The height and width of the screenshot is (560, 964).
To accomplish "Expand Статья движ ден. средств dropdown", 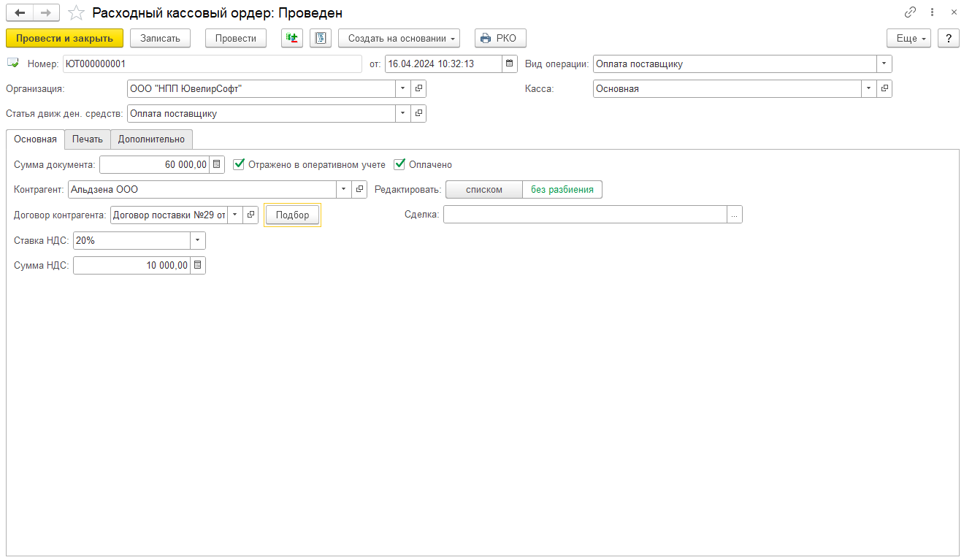I will 404,113.
